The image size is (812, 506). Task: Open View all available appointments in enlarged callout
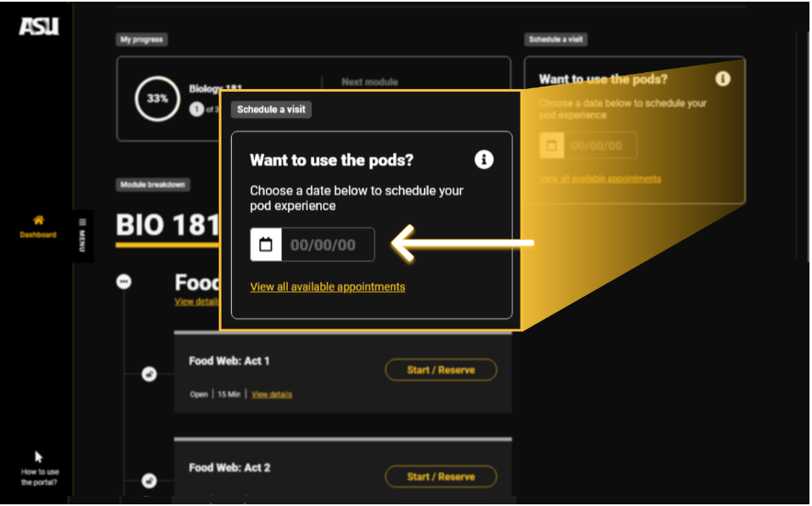pyautogui.click(x=327, y=287)
